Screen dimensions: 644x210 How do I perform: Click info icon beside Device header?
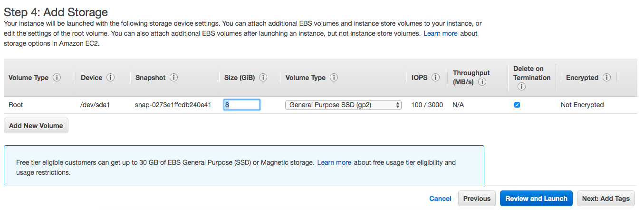(x=111, y=78)
